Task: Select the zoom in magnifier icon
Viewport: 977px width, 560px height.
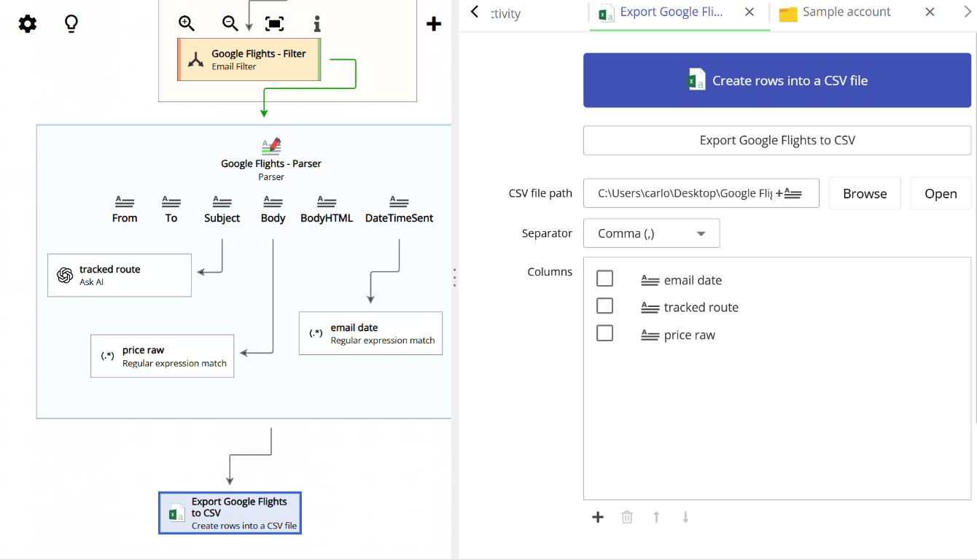Action: click(186, 23)
